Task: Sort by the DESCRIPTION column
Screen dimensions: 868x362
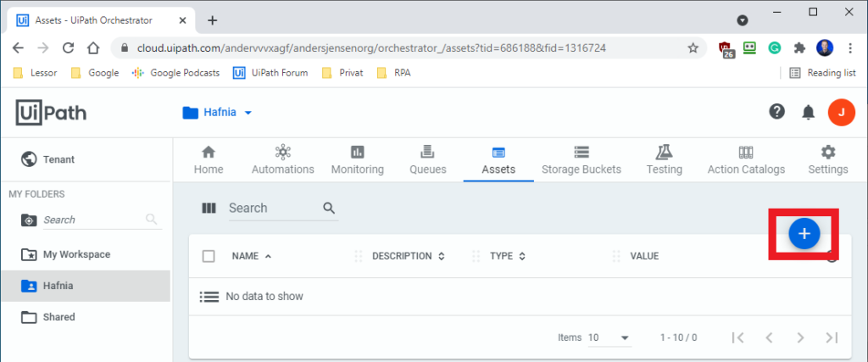Action: pyautogui.click(x=409, y=256)
